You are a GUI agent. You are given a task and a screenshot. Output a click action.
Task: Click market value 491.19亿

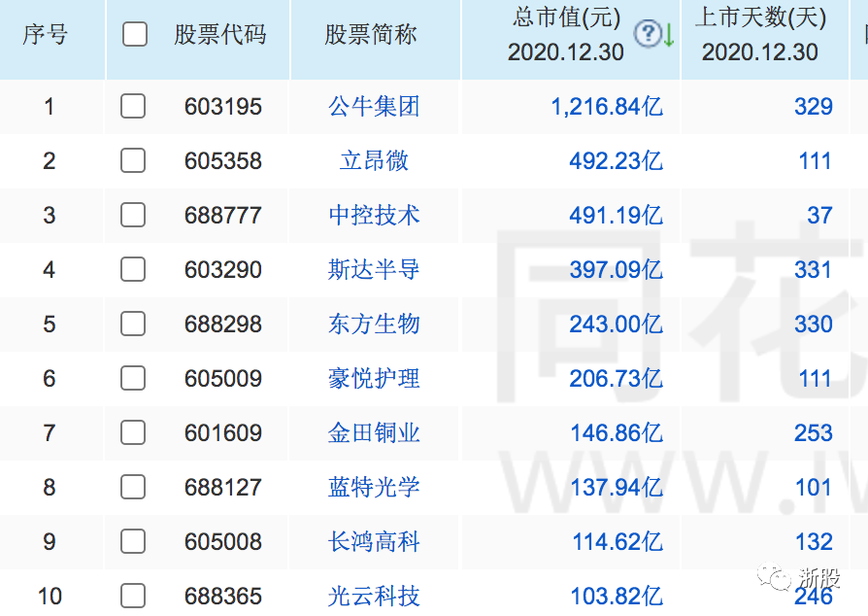[617, 215]
